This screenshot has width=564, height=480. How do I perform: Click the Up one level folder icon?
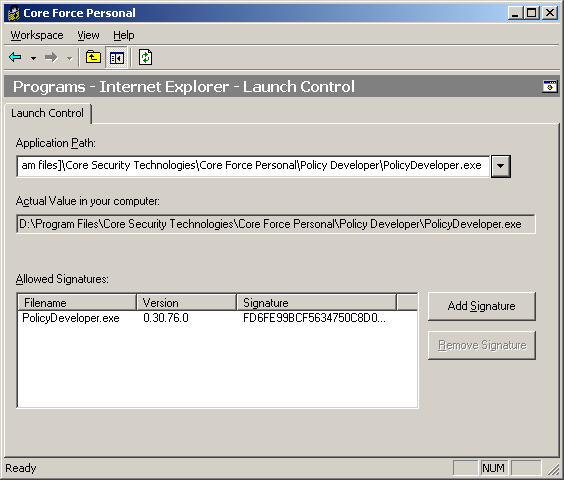point(93,57)
